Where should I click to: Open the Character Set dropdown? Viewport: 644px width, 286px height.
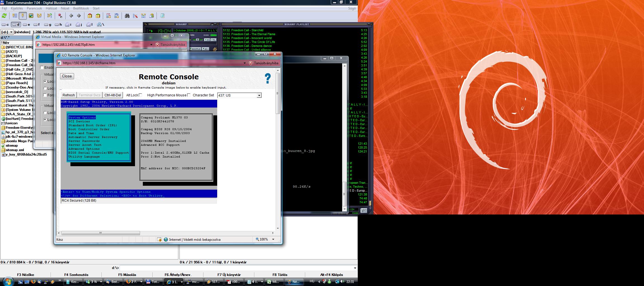pyautogui.click(x=259, y=96)
